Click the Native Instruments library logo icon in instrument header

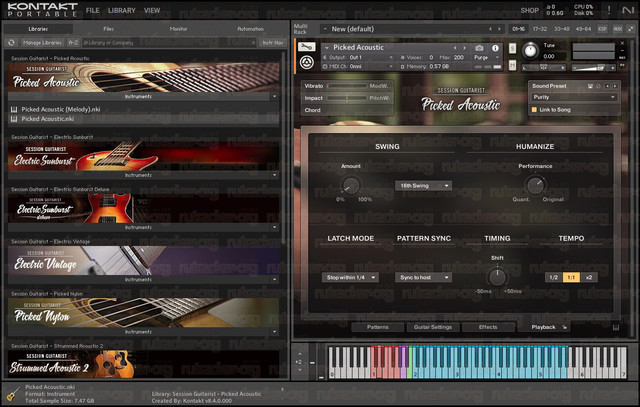tap(307, 62)
